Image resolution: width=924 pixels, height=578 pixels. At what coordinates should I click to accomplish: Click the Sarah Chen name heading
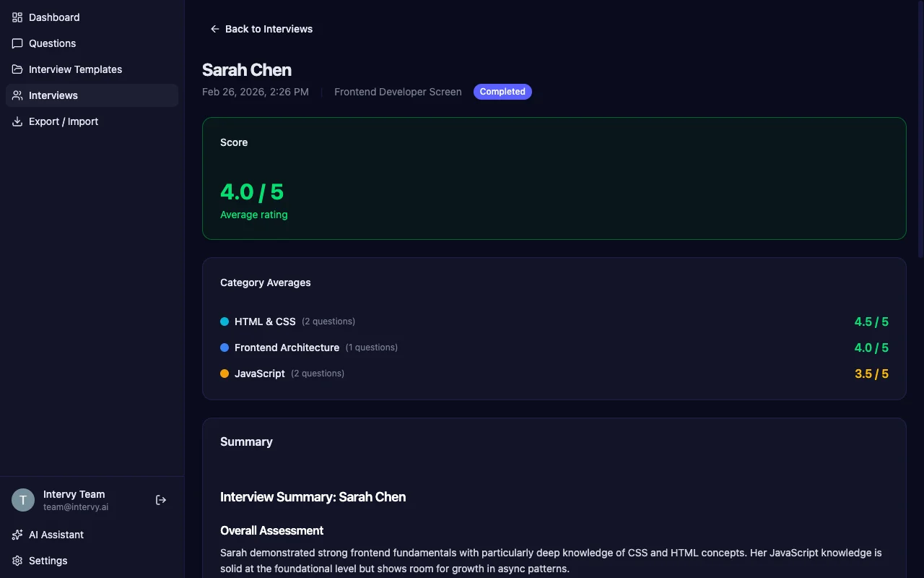point(247,69)
